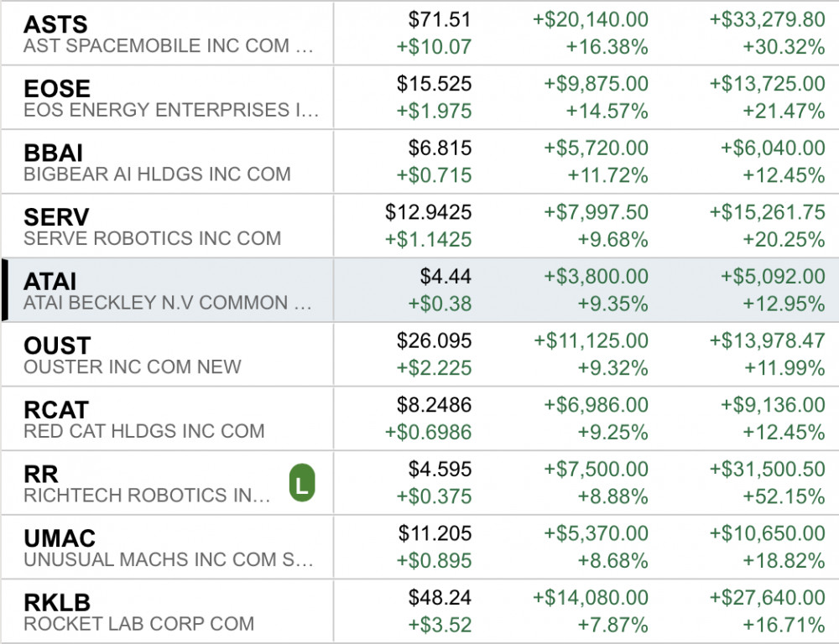Click the Rocket Lab Corp company name
The image size is (839, 644).
[138, 624]
